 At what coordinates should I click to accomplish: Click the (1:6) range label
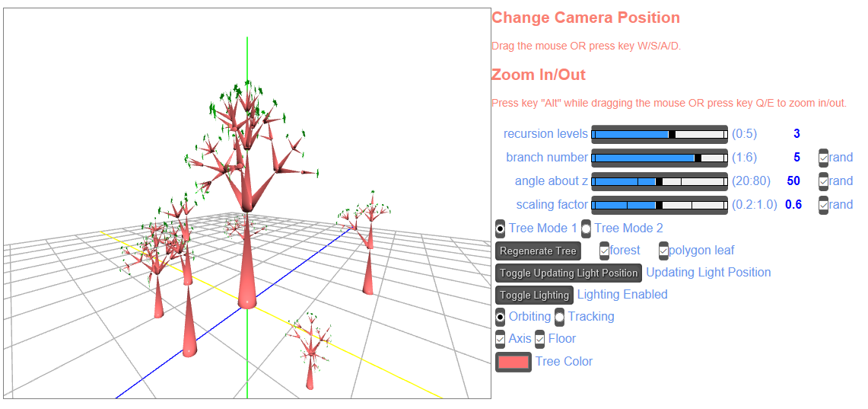[x=744, y=158]
